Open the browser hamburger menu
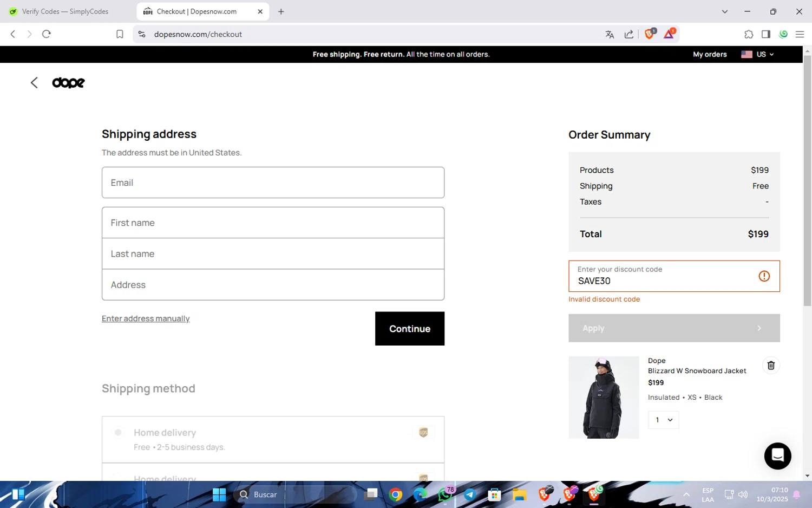812x508 pixels. pos(800,34)
